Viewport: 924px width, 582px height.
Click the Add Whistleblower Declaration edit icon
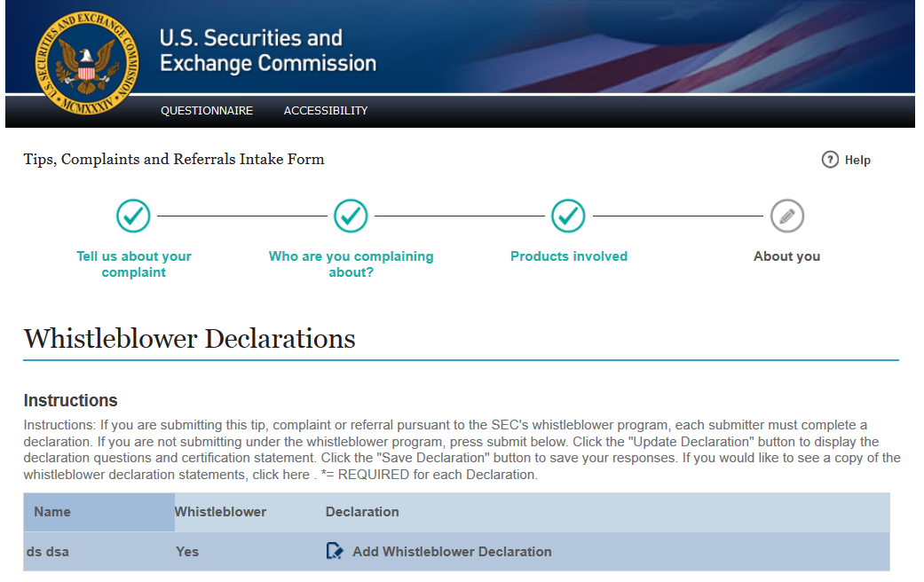[335, 552]
